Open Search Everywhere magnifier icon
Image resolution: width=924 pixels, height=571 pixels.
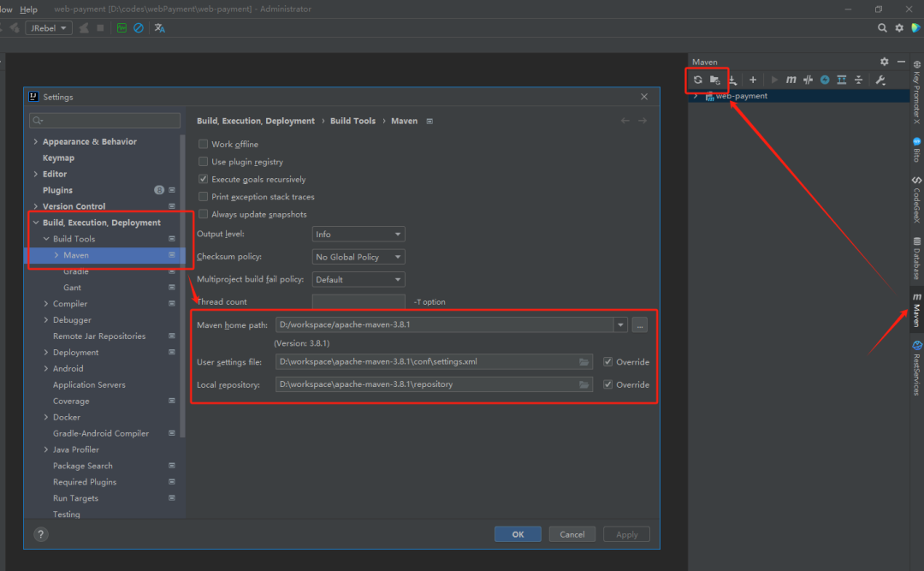[882, 27]
